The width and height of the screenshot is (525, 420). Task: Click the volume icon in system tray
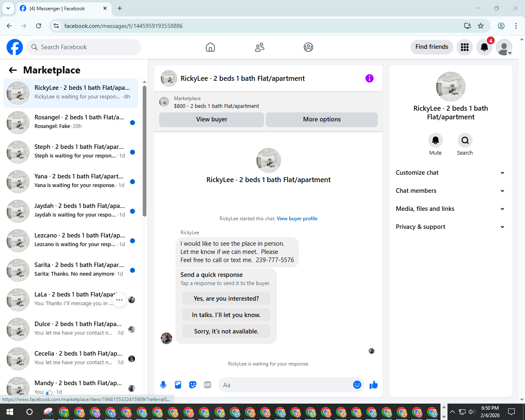[472, 412]
